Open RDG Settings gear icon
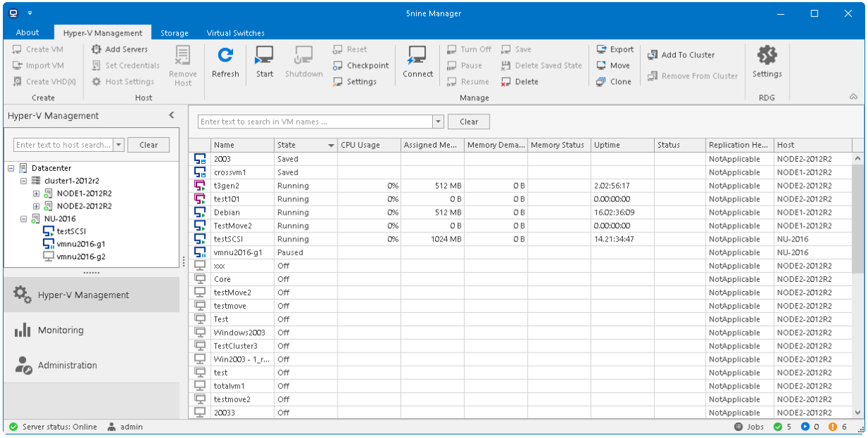The height and width of the screenshot is (438, 868). [x=766, y=55]
